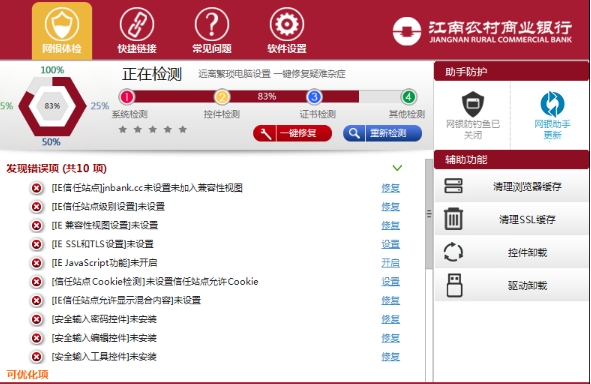
Task: Click the text [IE SSL和TLS设置]未设置
Action: pos(103,244)
